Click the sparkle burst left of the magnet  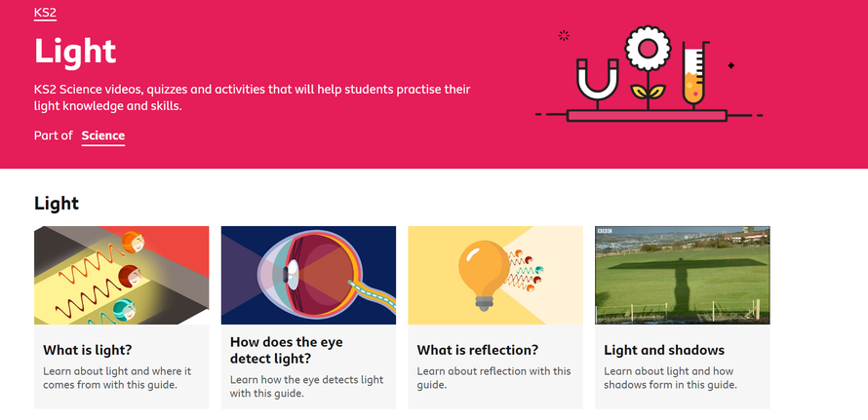point(563,36)
